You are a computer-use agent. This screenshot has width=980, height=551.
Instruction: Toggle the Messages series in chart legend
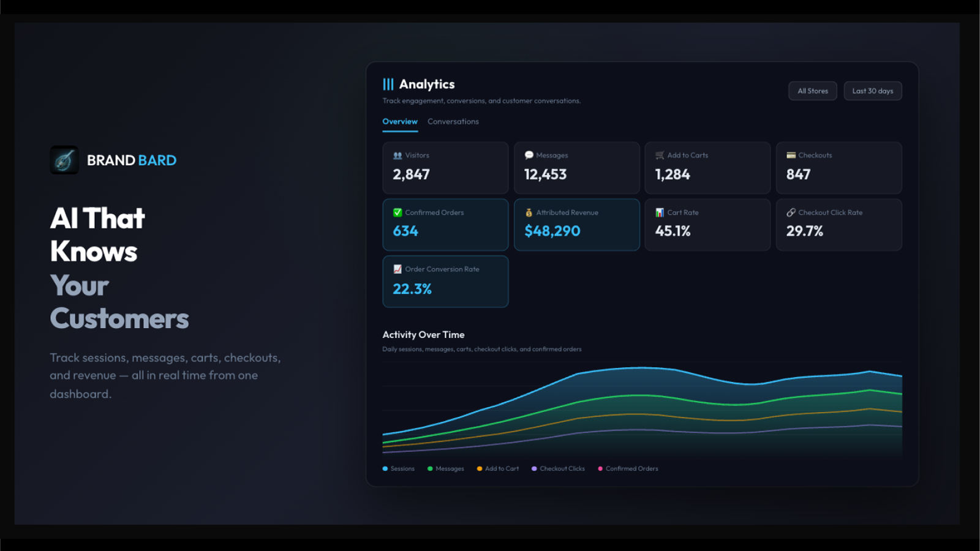[x=446, y=469]
